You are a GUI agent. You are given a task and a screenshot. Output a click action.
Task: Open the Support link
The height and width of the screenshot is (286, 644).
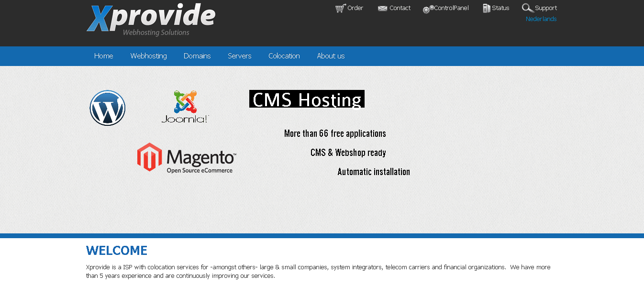(x=546, y=8)
